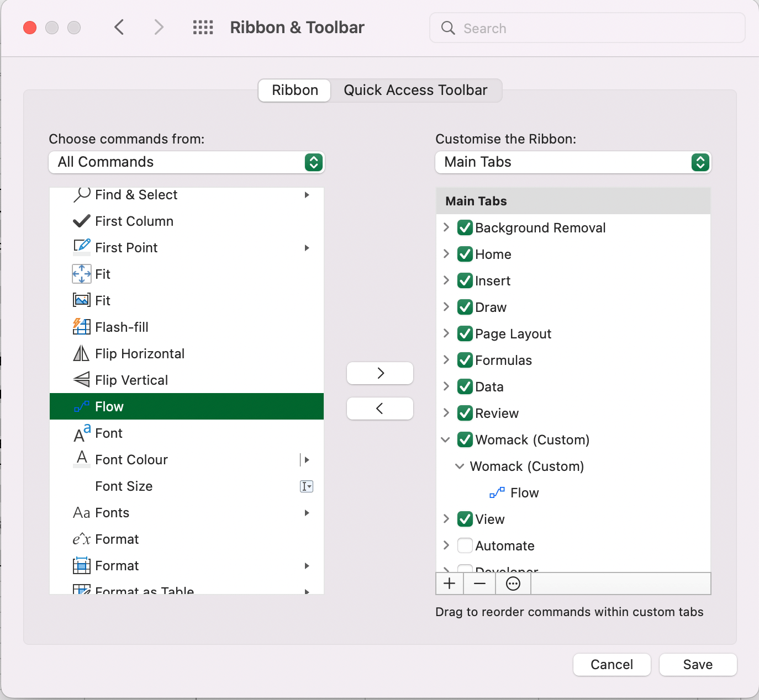Disable the Page Layout tab checkbox

[465, 333]
